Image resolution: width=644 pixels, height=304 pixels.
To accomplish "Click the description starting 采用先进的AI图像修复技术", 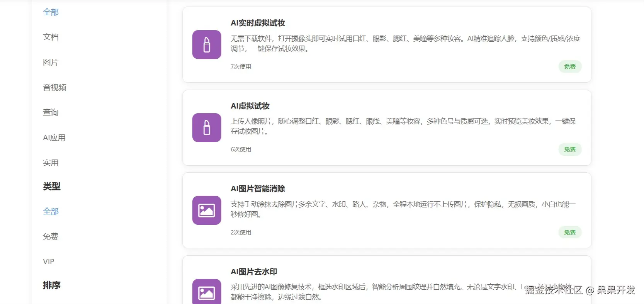I will pyautogui.click(x=401, y=292).
